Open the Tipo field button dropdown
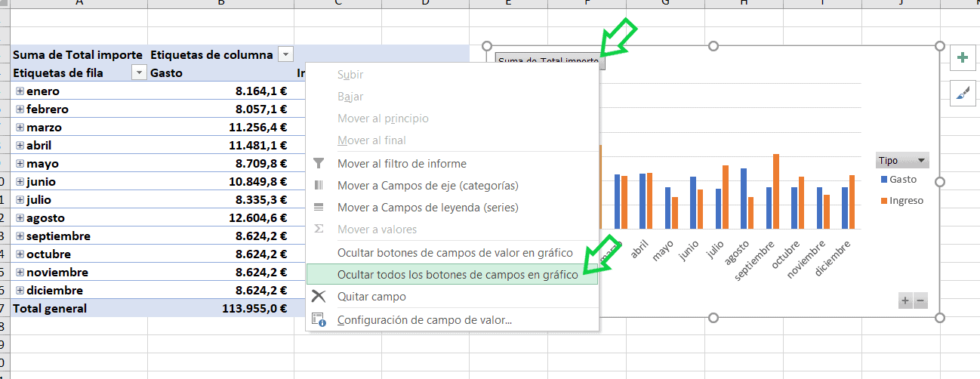 coord(902,160)
